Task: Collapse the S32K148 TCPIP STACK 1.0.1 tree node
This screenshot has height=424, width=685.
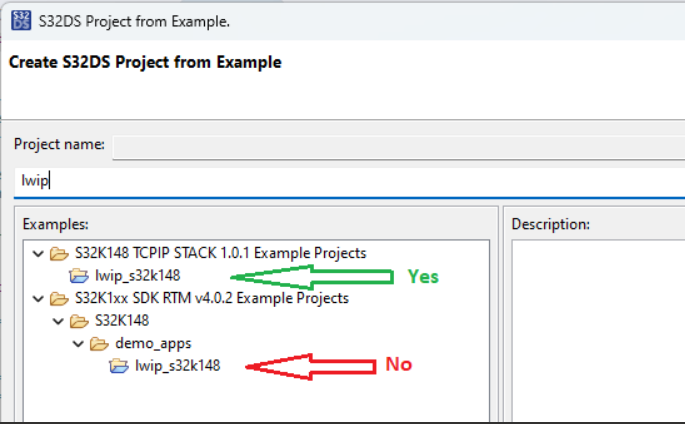Action: [x=38, y=253]
